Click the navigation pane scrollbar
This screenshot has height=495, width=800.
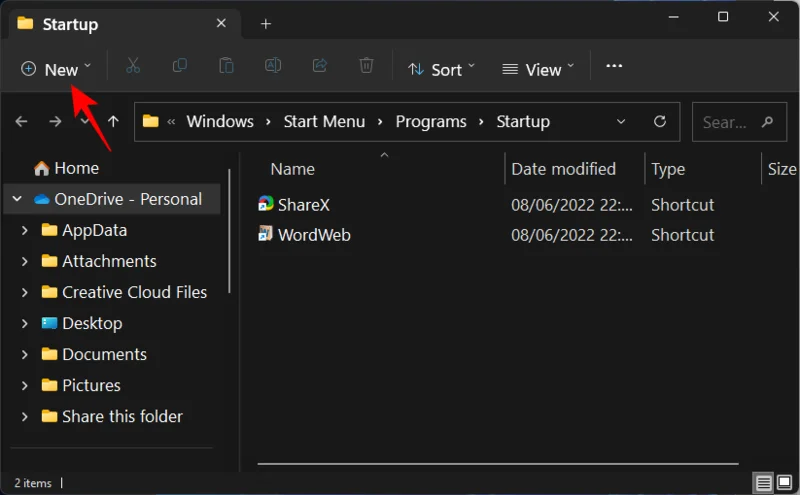(x=230, y=231)
